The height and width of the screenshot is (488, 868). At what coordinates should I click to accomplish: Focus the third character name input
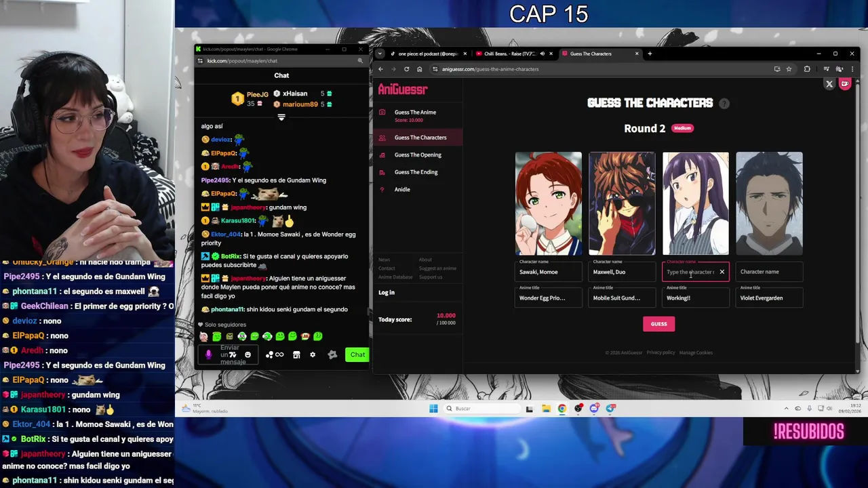coord(690,272)
